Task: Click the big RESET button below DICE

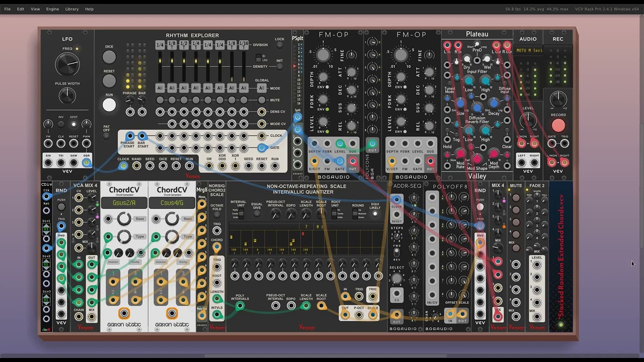Action: pos(109,81)
